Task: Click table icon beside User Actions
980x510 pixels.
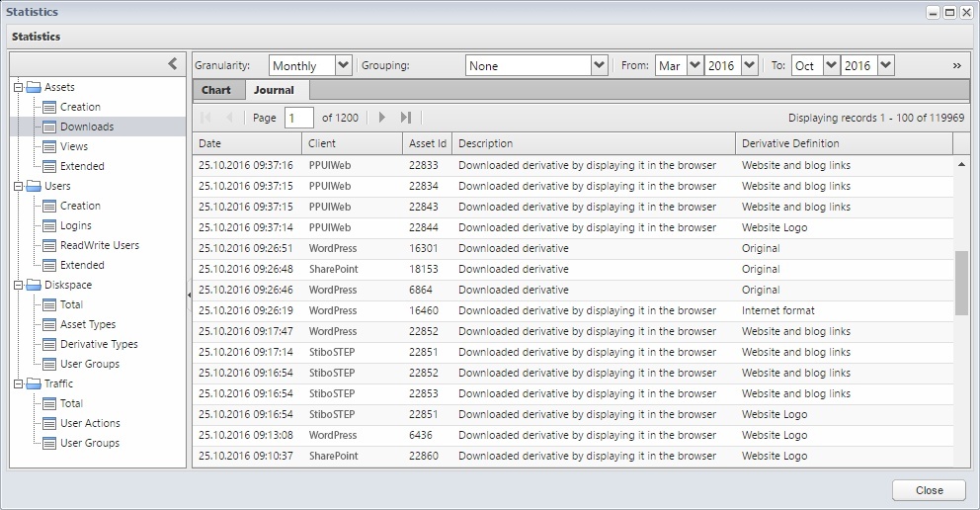Action: [49, 423]
